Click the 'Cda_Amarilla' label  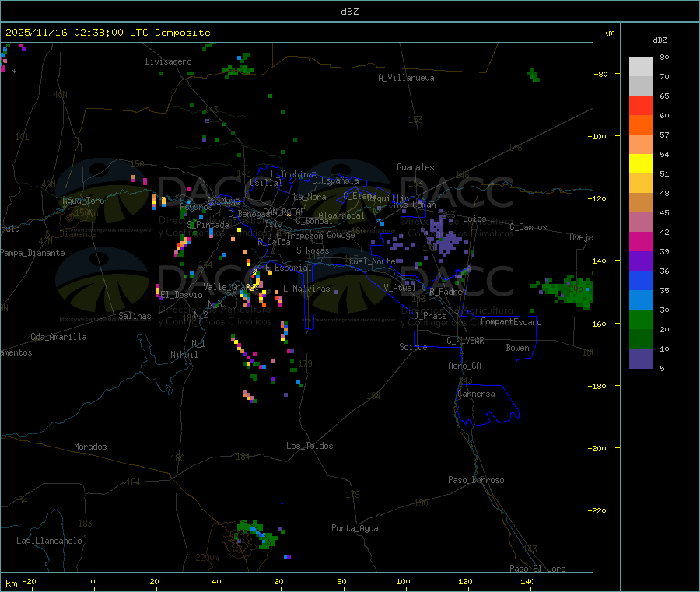point(58,337)
